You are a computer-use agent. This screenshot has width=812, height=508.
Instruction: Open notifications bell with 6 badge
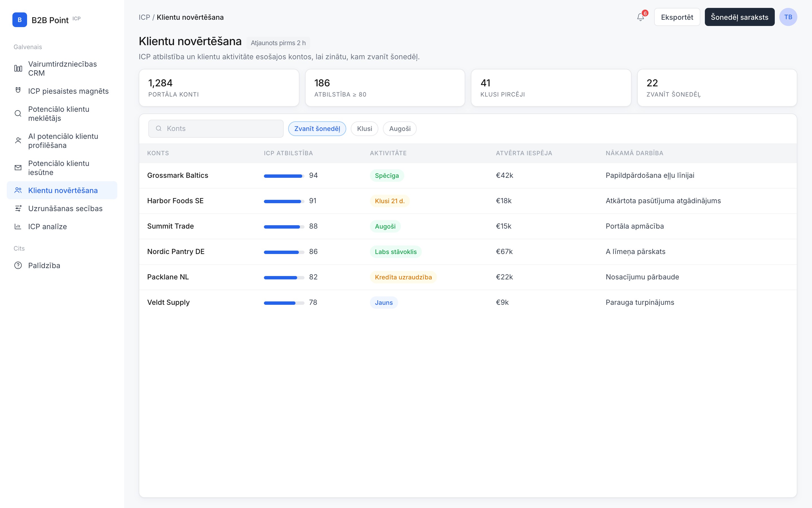click(x=641, y=17)
